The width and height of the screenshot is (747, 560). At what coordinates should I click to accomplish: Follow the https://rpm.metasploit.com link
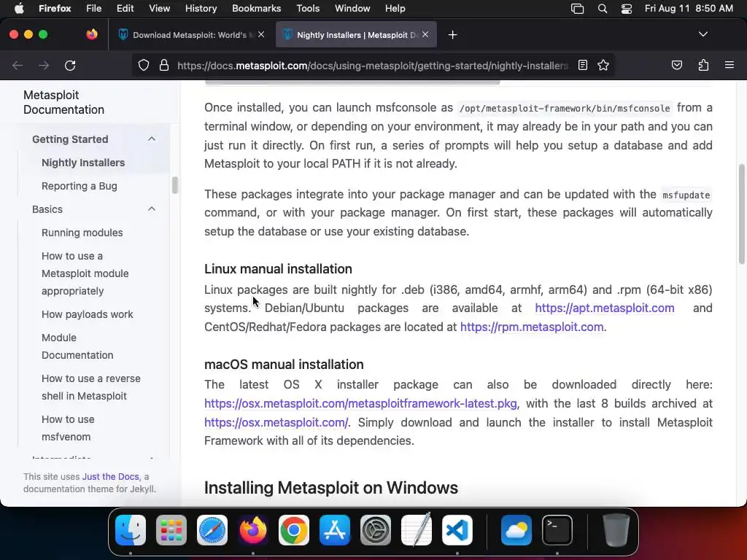point(532,327)
